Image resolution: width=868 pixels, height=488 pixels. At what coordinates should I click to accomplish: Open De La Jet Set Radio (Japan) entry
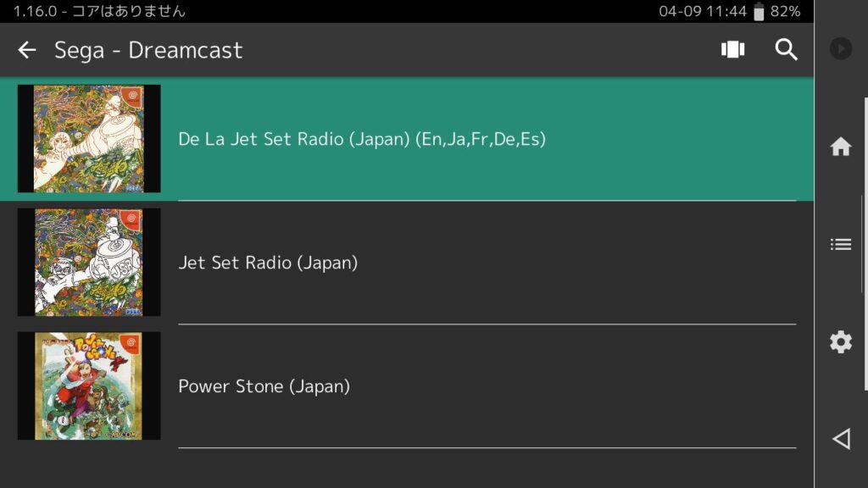pos(407,139)
